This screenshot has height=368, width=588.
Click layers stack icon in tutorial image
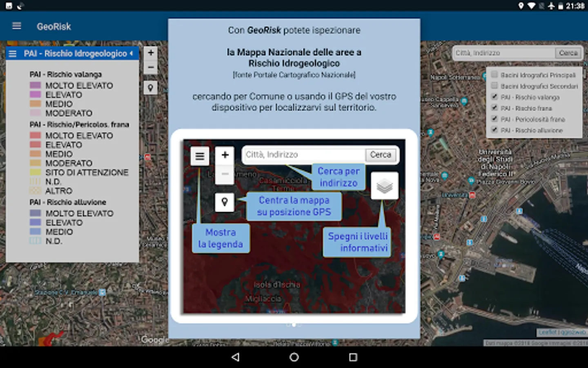pyautogui.click(x=384, y=186)
